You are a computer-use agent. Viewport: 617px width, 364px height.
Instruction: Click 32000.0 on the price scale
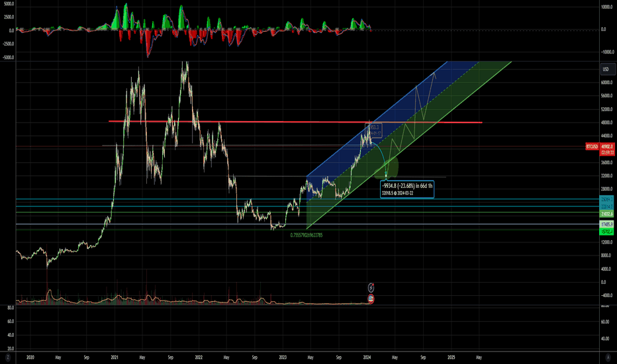pyautogui.click(x=606, y=176)
